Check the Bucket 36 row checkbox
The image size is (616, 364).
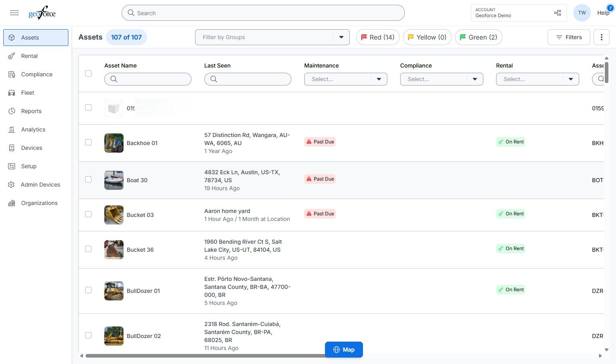[x=88, y=249]
